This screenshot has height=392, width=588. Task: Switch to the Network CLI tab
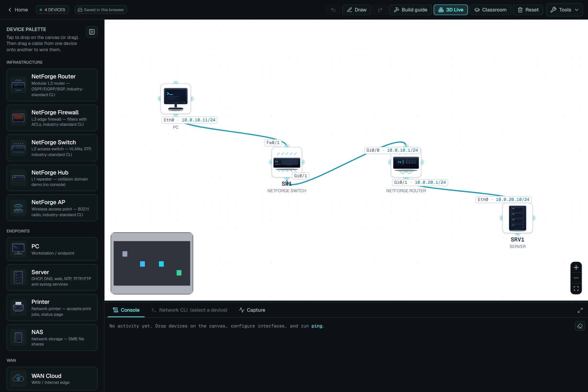point(189,310)
